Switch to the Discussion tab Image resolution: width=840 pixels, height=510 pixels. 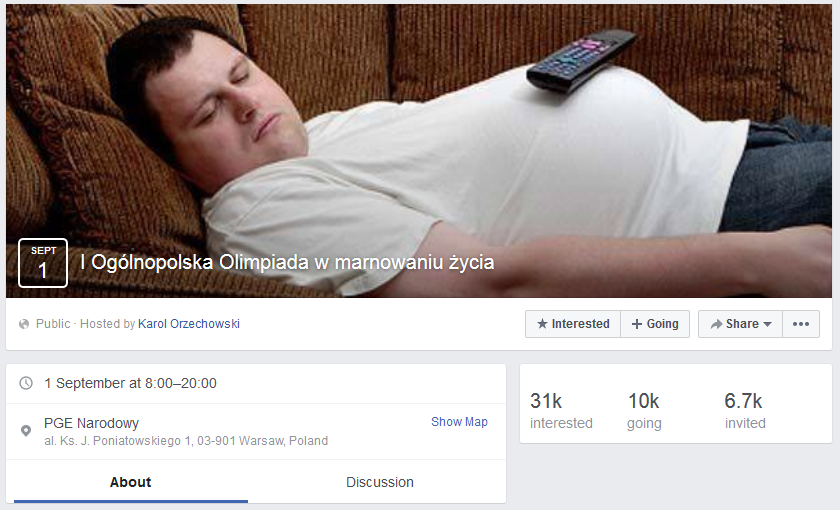tap(379, 482)
